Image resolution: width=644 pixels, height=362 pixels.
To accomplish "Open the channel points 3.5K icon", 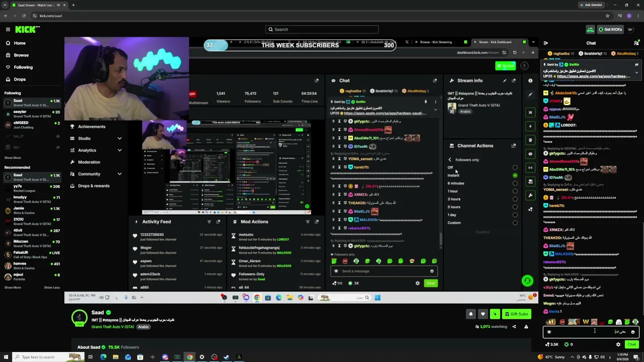I will coord(551,344).
